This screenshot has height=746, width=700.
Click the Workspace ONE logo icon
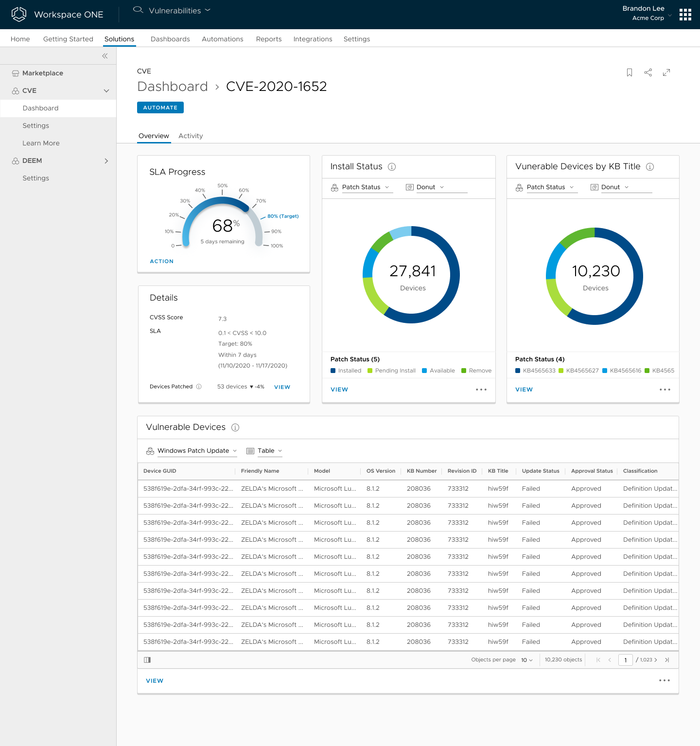click(x=19, y=14)
